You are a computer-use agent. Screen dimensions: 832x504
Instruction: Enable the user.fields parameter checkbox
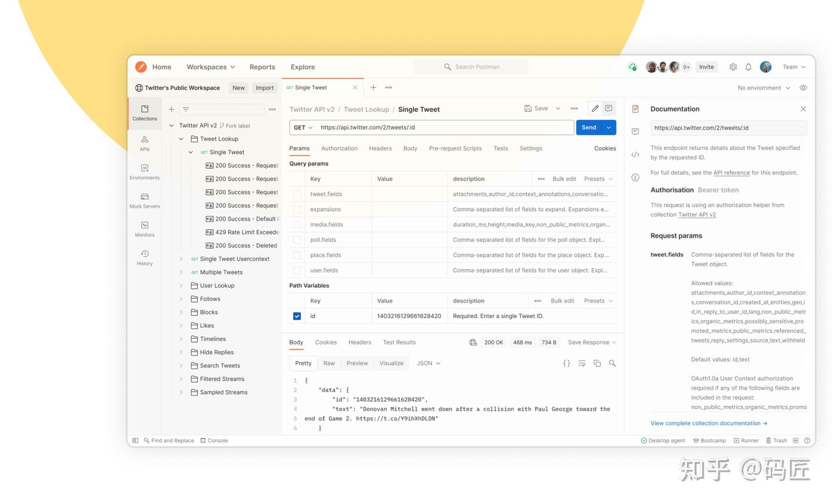pyautogui.click(x=297, y=270)
